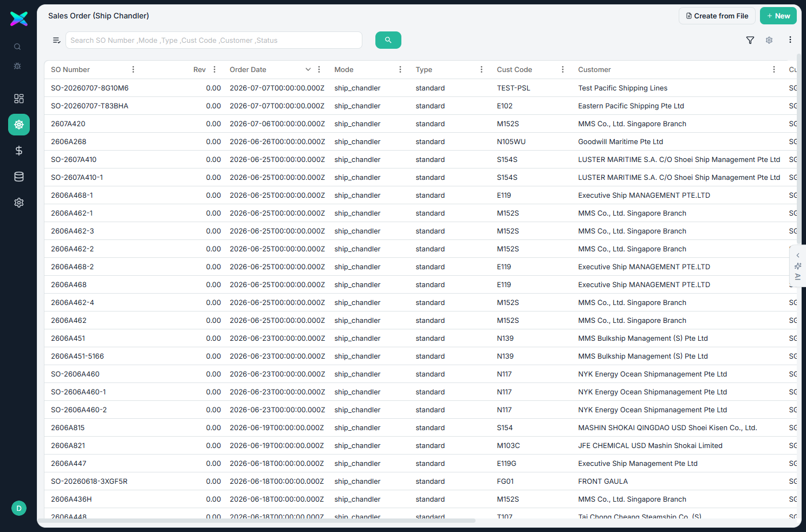Click cust code M103C
The height and width of the screenshot is (532, 806).
(x=509, y=445)
